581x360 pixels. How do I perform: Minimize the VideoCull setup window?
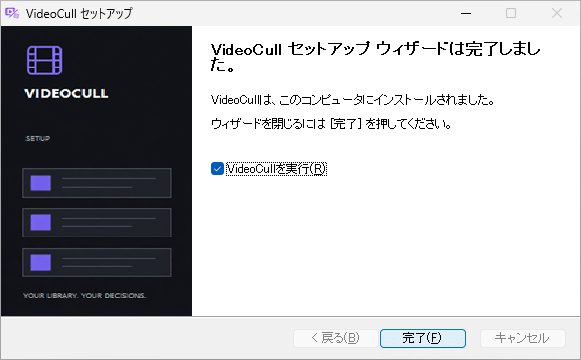pyautogui.click(x=466, y=13)
